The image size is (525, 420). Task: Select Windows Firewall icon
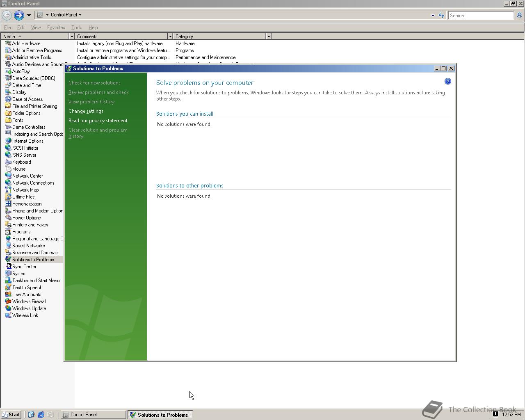[8, 301]
